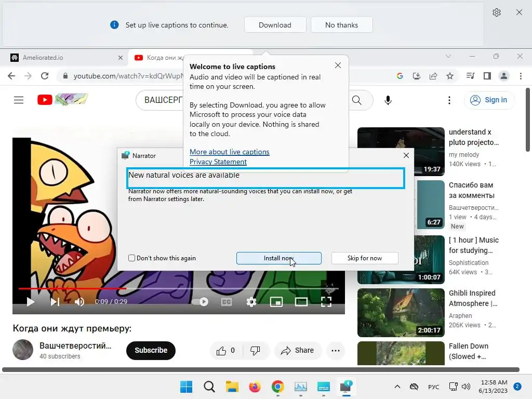
Task: Like the video
Action: coord(226,351)
